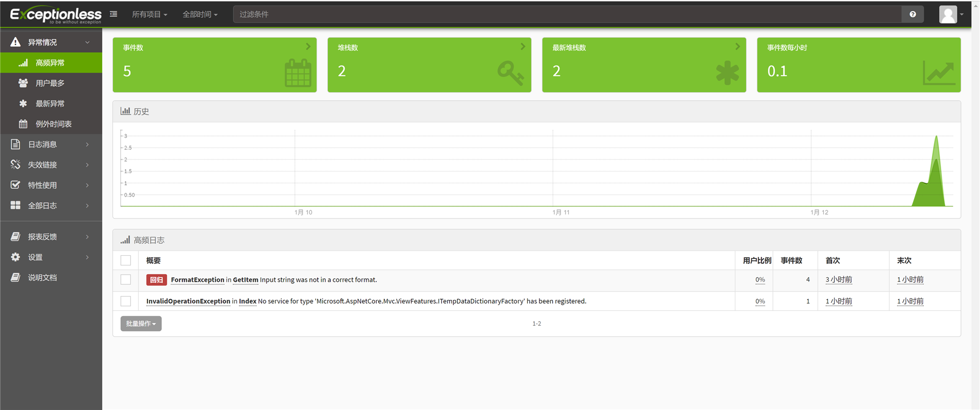
Task: Select the 例外时间表 menu item
Action: pos(51,124)
